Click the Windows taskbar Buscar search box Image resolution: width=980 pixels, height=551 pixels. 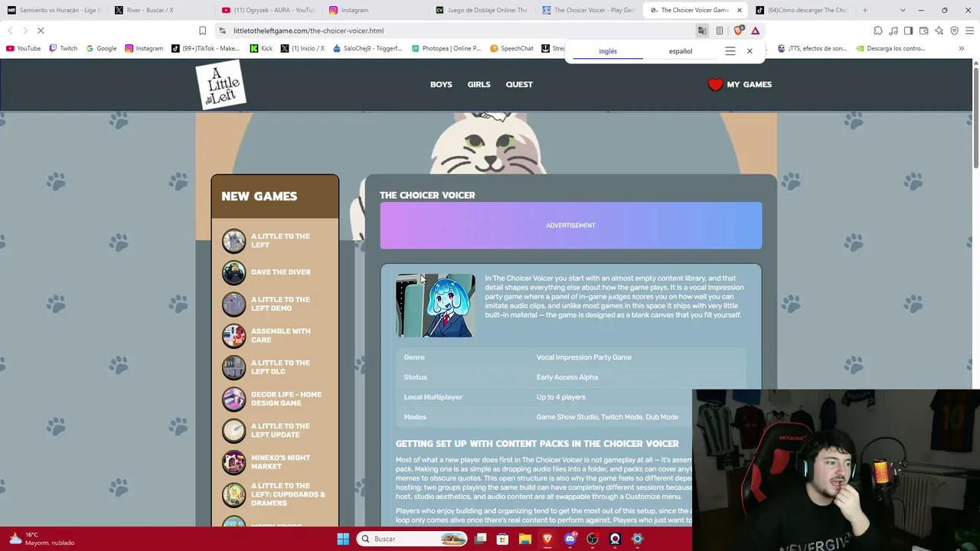pyautogui.click(x=412, y=539)
